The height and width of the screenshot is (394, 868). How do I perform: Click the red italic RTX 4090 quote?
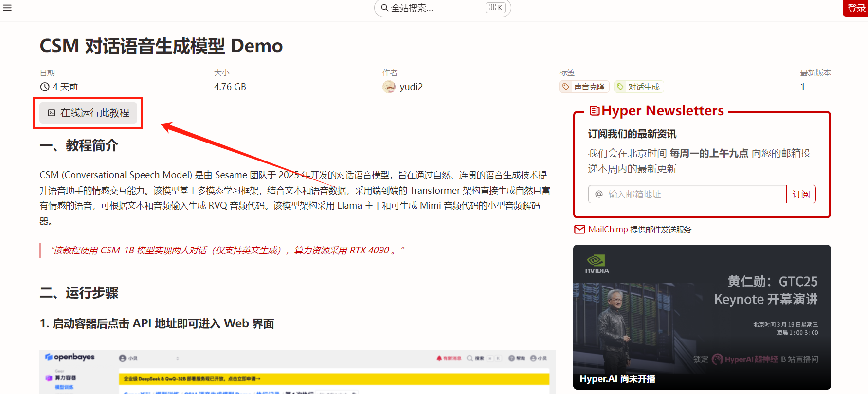(x=227, y=250)
